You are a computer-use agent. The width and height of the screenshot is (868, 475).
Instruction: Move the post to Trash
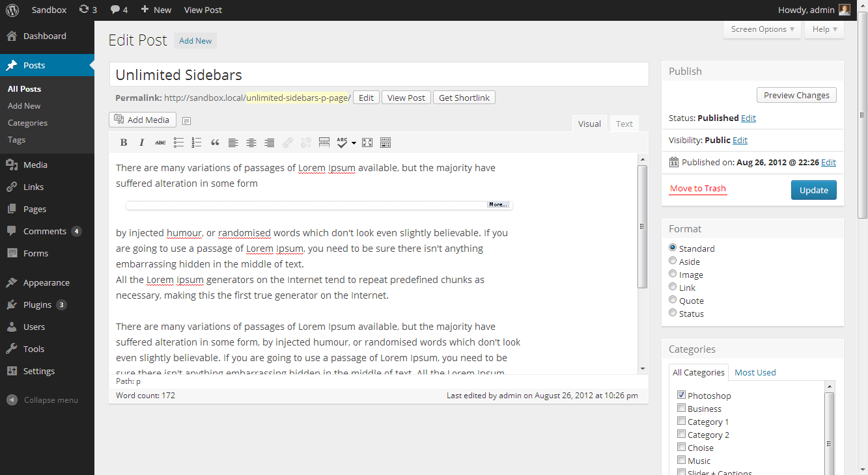click(697, 189)
